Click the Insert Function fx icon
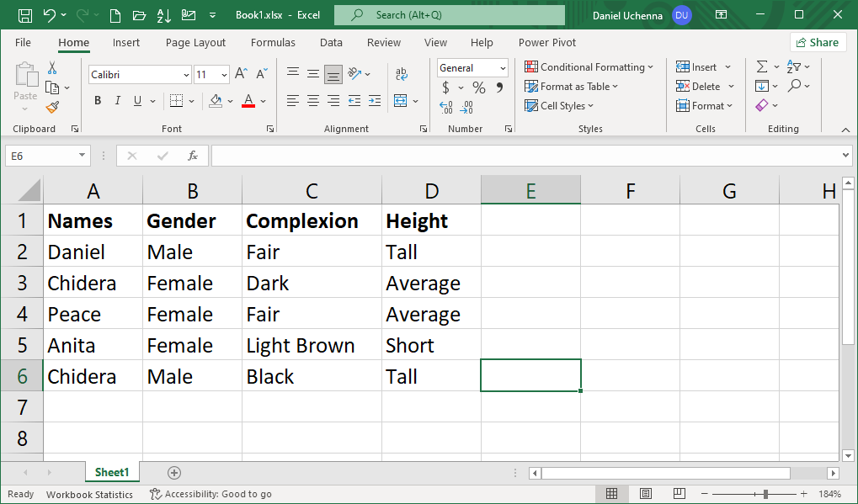Viewport: 858px width, 504px height. [x=193, y=156]
